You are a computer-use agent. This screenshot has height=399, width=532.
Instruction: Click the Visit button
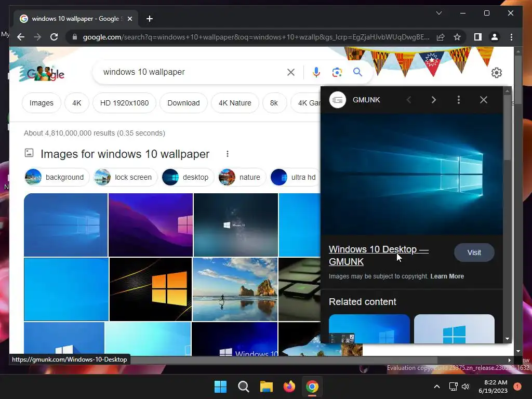(x=474, y=252)
